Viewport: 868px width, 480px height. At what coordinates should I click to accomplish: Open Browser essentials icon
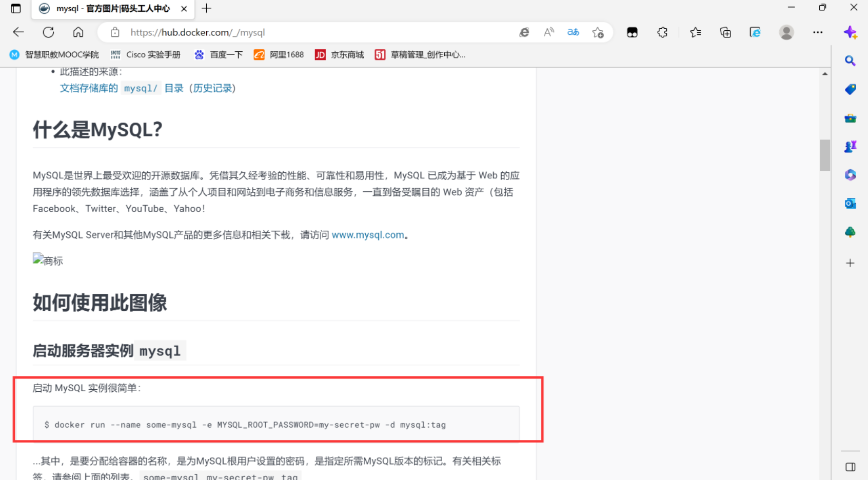click(x=755, y=32)
